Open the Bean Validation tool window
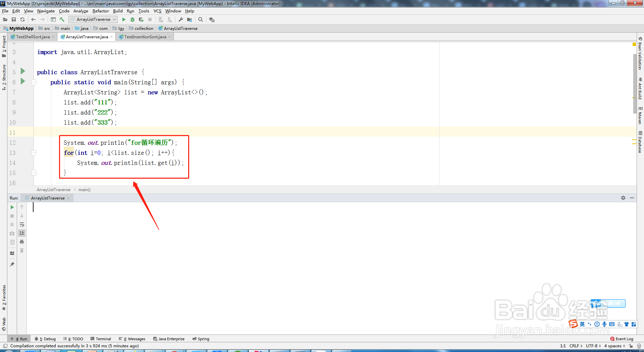The width and height of the screenshot is (644, 352). tap(640, 53)
